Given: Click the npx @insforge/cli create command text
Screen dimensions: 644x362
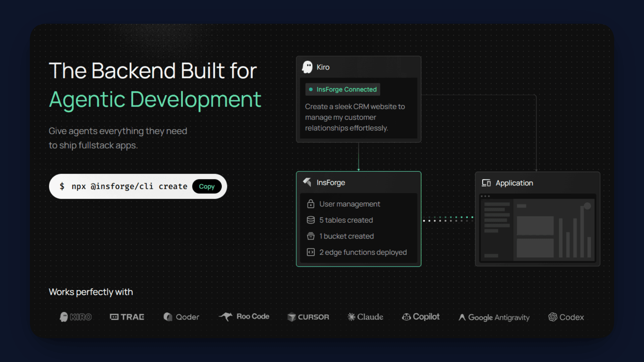Looking at the screenshot, I should click(x=129, y=186).
